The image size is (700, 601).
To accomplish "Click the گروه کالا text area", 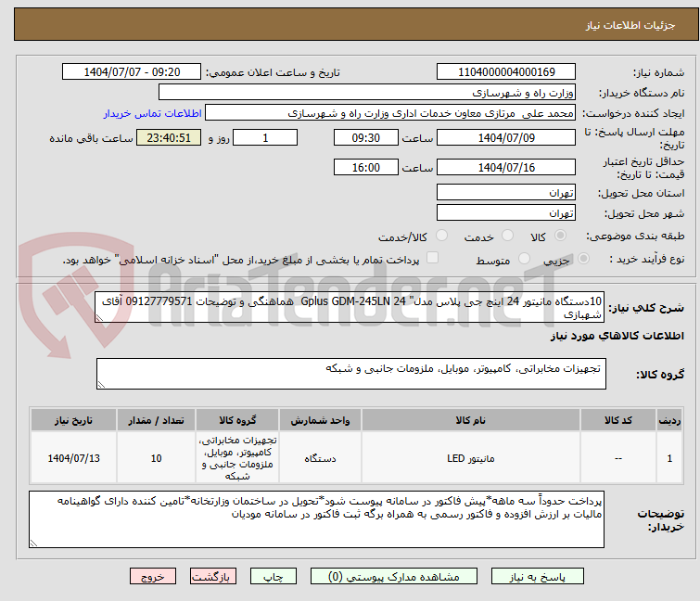I will (351, 375).
